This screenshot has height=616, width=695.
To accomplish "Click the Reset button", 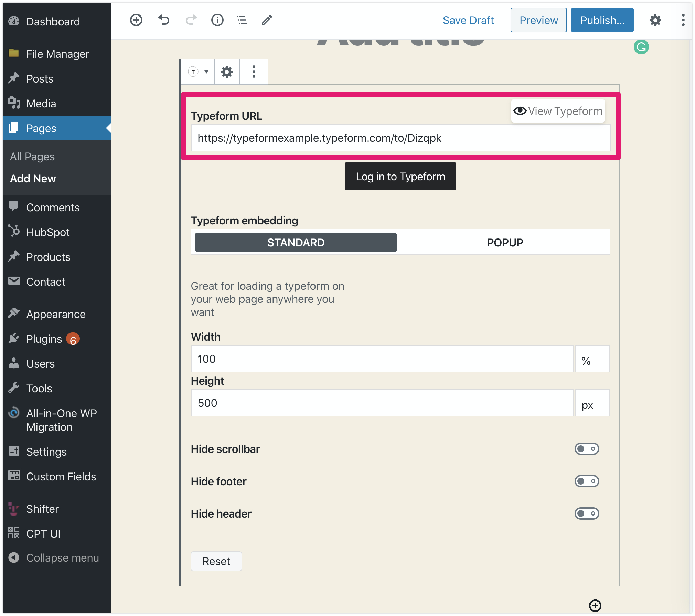I will pyautogui.click(x=216, y=561).
